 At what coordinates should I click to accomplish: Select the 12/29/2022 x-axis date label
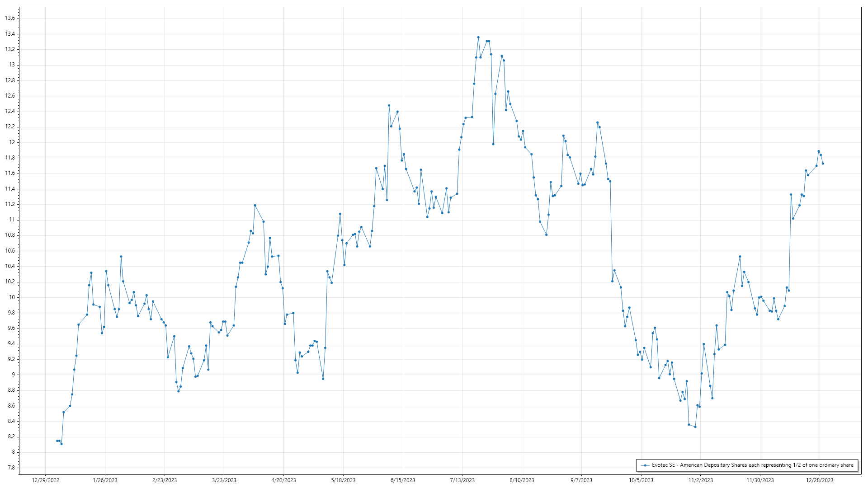[46, 480]
